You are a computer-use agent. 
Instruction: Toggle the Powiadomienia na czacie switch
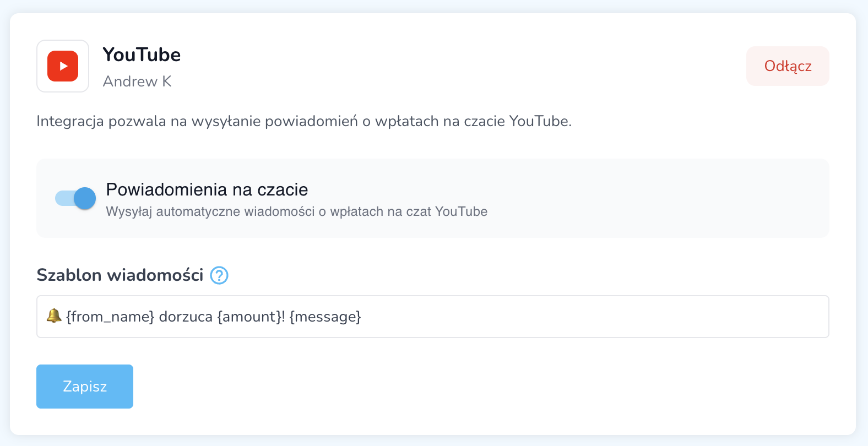pos(75,198)
